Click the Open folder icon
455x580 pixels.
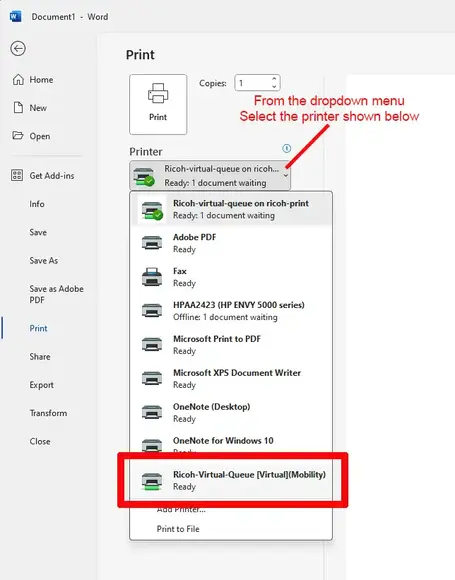click(x=18, y=135)
